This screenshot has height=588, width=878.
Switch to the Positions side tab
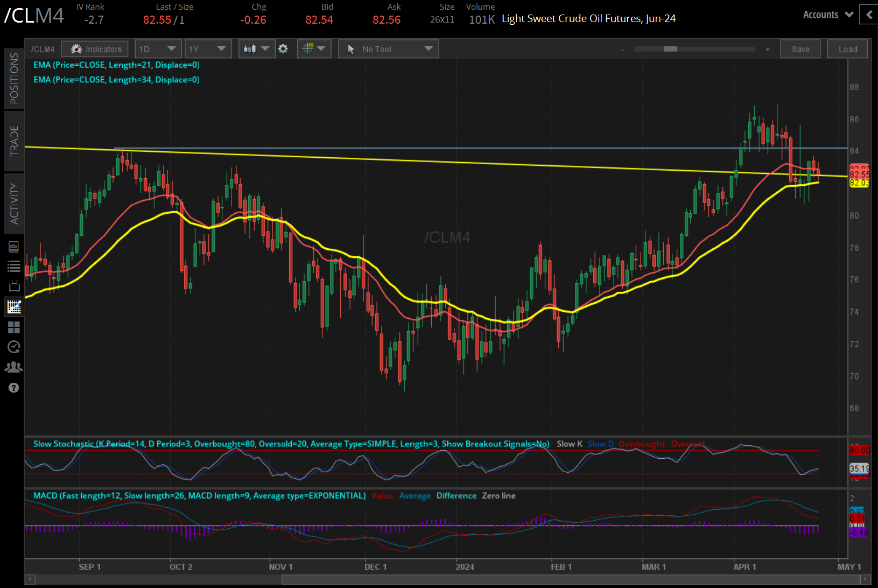pos(13,79)
